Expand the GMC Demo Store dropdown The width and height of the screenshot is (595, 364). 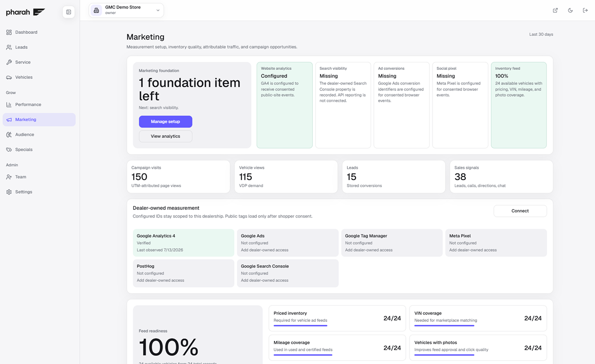coord(126,10)
